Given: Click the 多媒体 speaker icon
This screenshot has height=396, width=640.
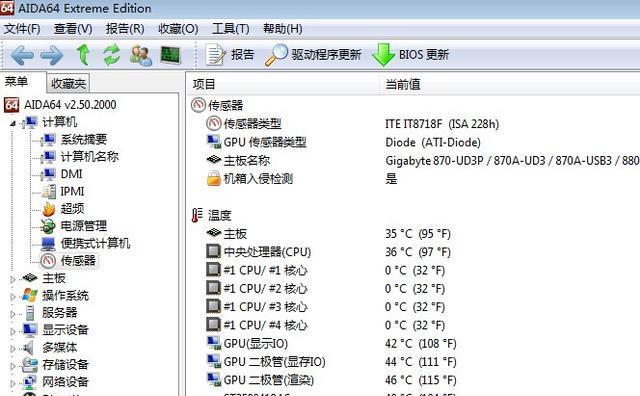Looking at the screenshot, I should [29, 347].
